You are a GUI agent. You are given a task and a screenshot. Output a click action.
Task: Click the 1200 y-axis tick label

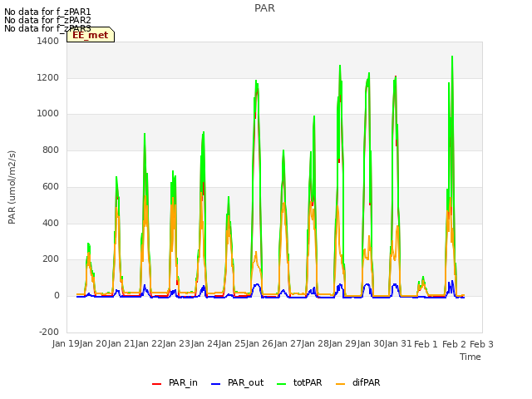click(x=48, y=77)
